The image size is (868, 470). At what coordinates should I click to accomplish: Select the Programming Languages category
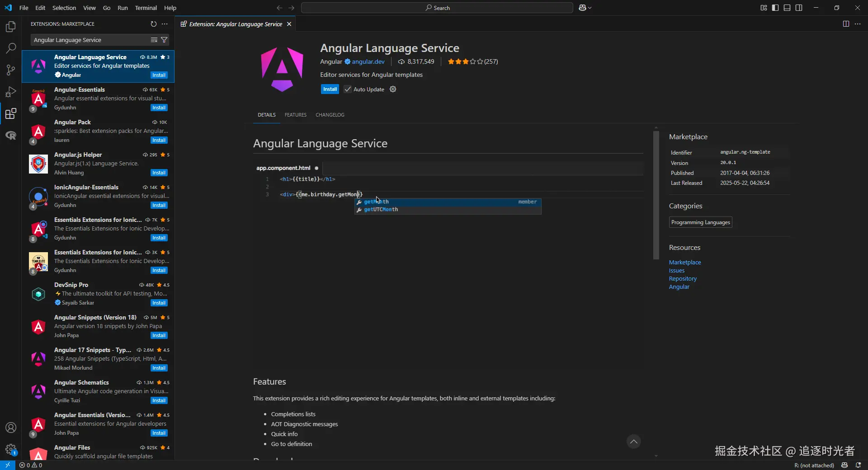(701, 222)
